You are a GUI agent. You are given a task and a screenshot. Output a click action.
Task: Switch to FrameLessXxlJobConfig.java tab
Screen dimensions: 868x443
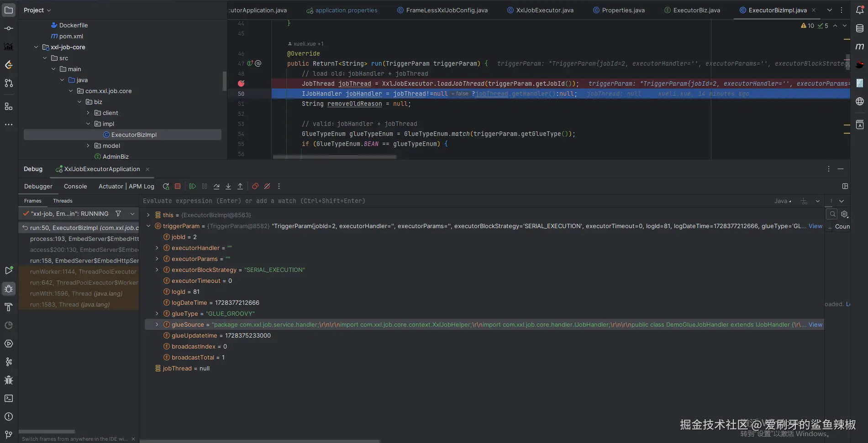click(442, 10)
